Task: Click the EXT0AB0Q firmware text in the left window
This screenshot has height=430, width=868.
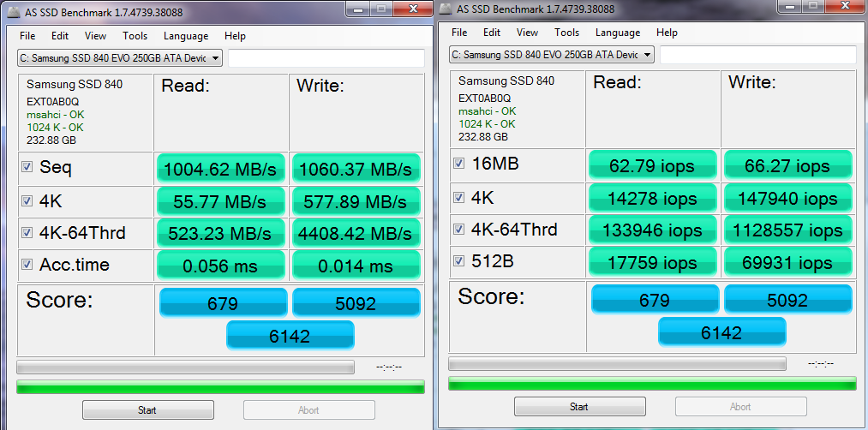Action: 53,102
